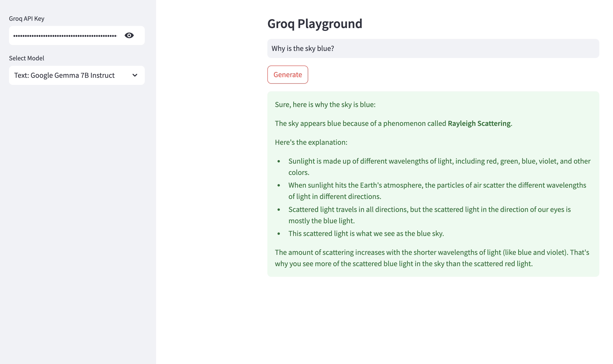Click the 'This scattered light' bullet

point(366,233)
